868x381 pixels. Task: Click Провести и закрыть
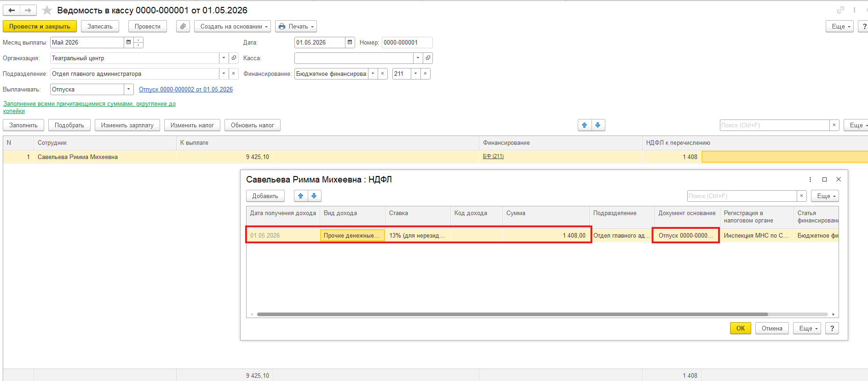point(40,26)
